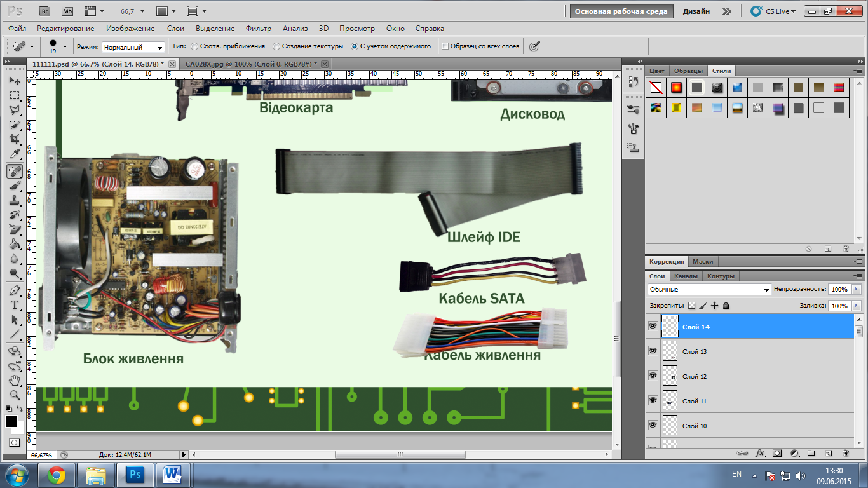The width and height of the screenshot is (868, 488).
Task: Select the Crop tool
Action: pos(15,140)
